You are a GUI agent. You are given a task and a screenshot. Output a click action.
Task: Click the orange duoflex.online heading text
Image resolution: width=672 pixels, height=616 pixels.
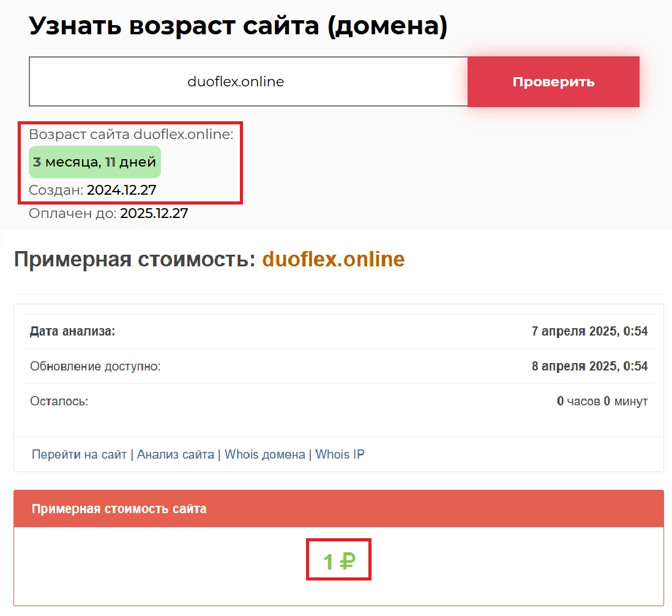[334, 260]
